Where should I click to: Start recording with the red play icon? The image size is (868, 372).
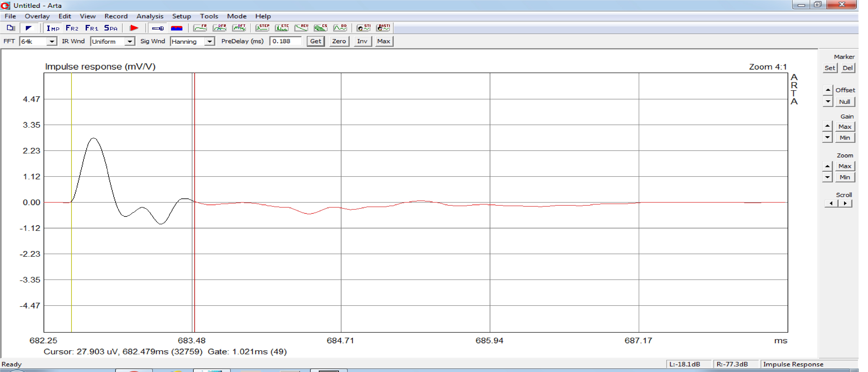[134, 28]
